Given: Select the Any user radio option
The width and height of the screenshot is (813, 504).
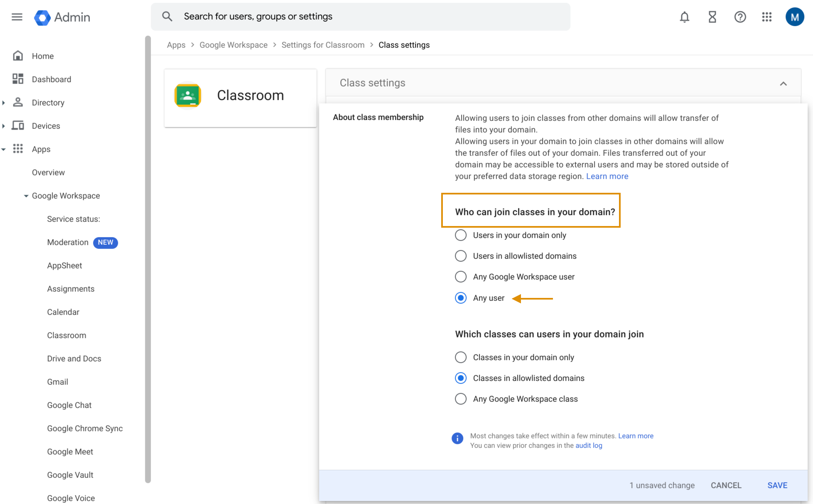Looking at the screenshot, I should [x=461, y=298].
